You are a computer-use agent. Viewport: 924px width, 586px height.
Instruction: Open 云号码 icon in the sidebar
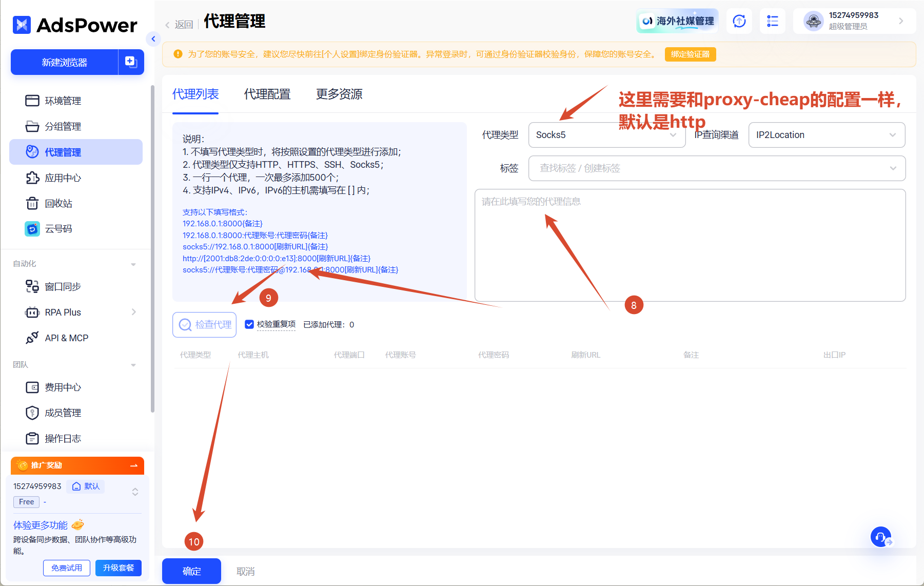(32, 229)
